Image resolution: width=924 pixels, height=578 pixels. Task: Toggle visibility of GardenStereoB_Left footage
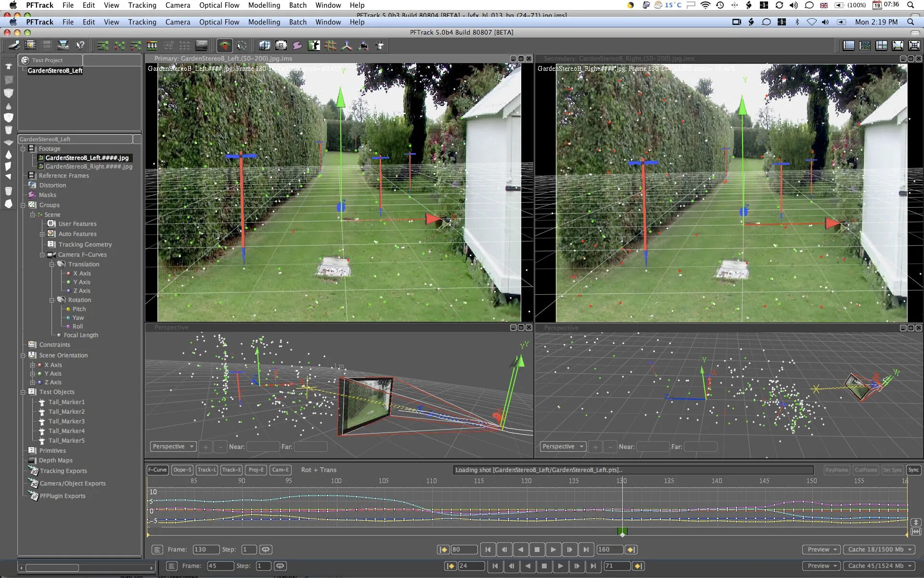click(x=40, y=157)
